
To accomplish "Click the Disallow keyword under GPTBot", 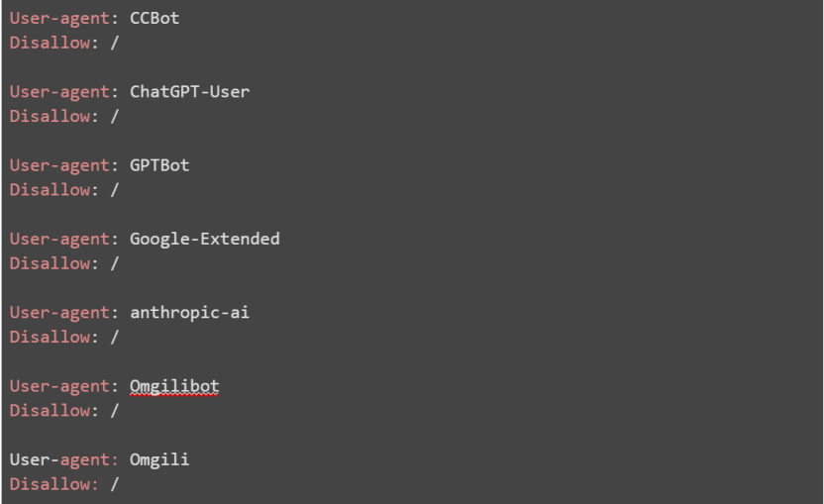I will pos(50,189).
